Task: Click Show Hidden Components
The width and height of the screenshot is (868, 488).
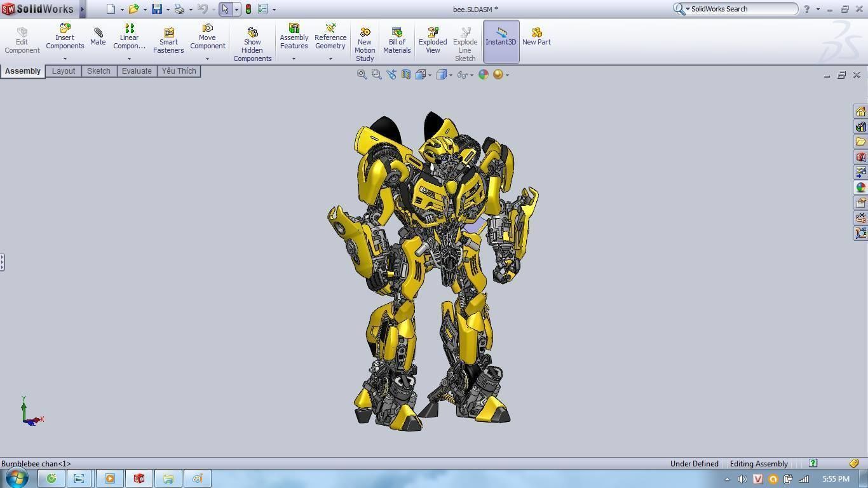Action: pos(252,44)
